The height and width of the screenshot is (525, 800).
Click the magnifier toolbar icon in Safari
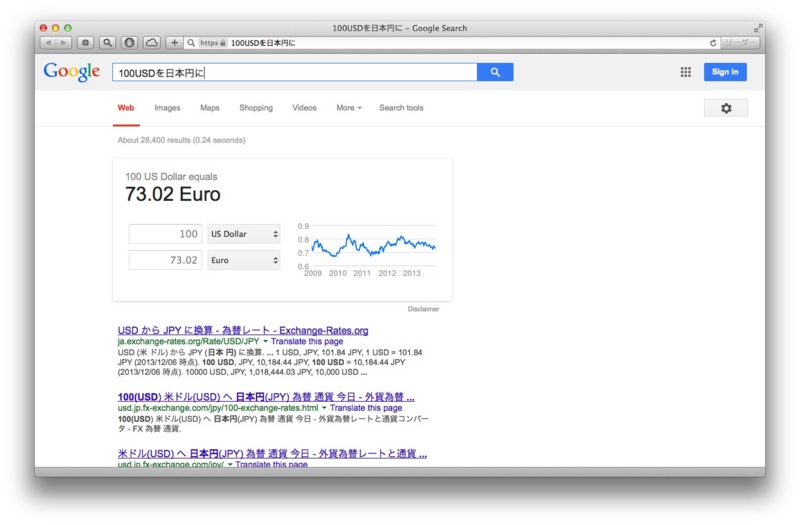107,43
